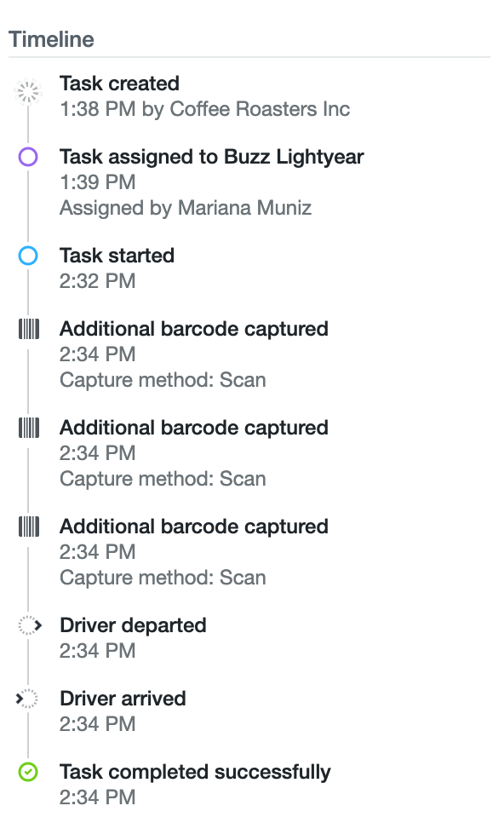Click Assigned by Mariana Muniz text
Image resolution: width=504 pixels, height=823 pixels.
tap(186, 208)
